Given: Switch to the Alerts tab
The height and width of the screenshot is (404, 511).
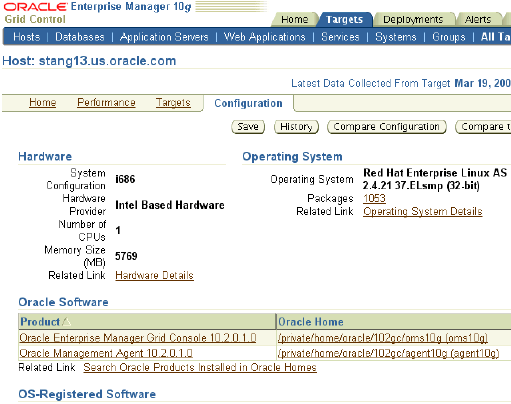Looking at the screenshot, I should [478, 20].
